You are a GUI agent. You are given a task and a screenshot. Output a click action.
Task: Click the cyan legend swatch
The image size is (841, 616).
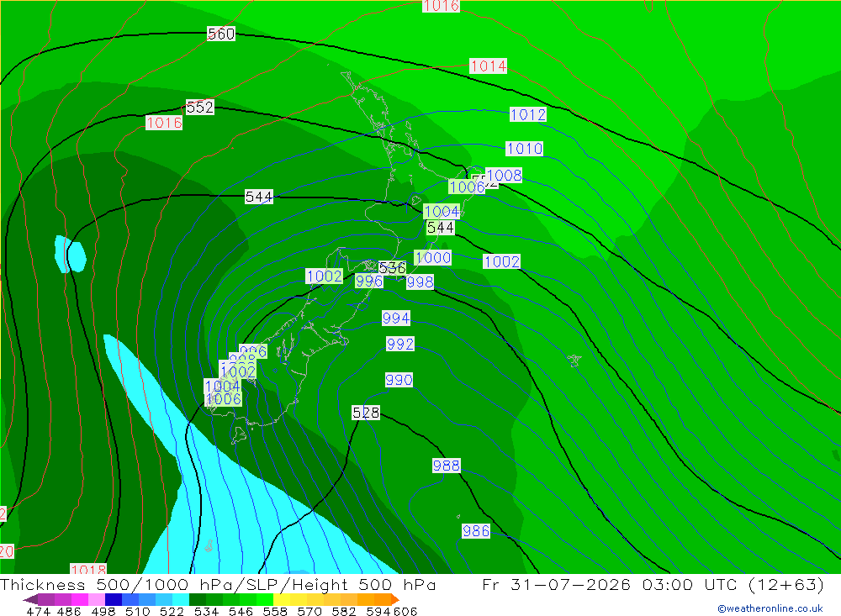(x=181, y=599)
